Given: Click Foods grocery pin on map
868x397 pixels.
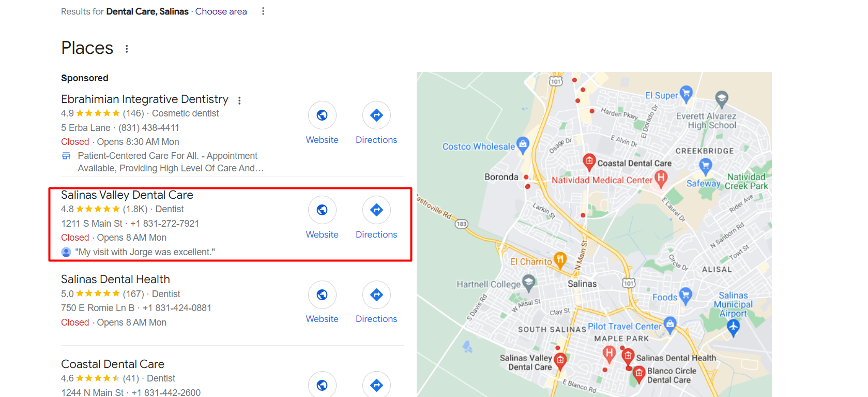Looking at the screenshot, I should tap(685, 296).
